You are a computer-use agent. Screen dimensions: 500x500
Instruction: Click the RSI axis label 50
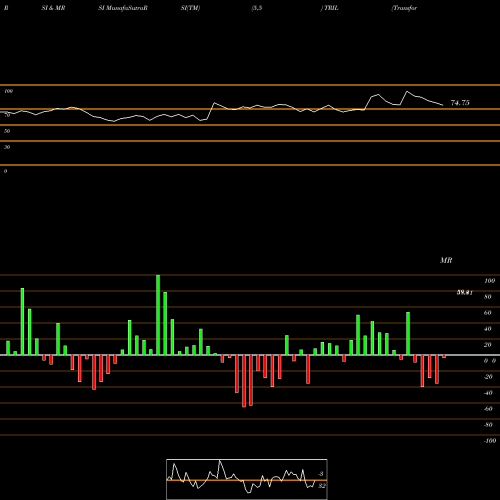(x=7, y=131)
